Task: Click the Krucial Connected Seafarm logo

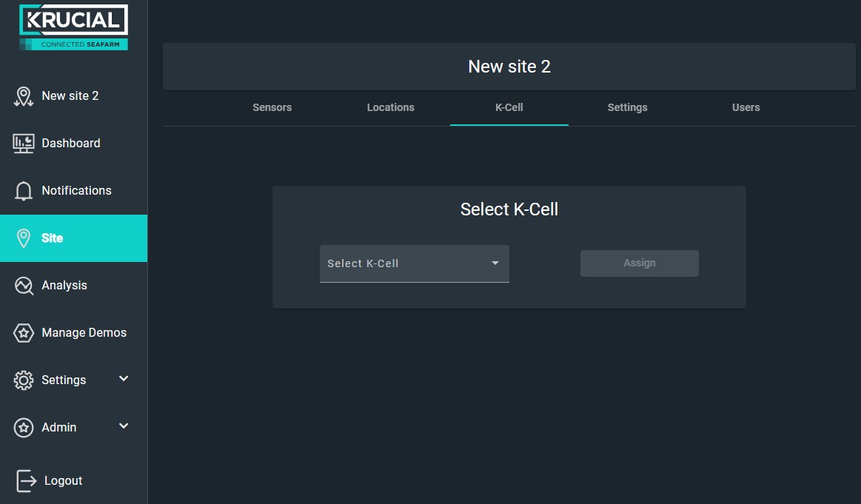Action: click(73, 27)
